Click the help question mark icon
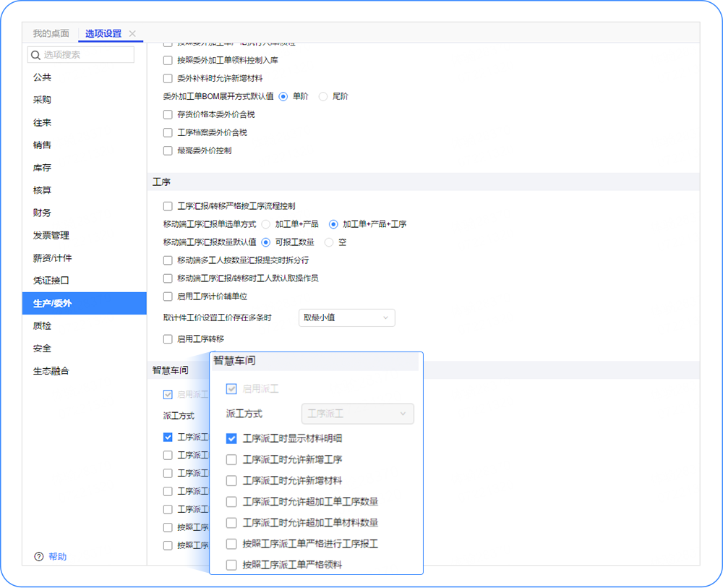Image resolution: width=723 pixels, height=588 pixels. point(39,556)
